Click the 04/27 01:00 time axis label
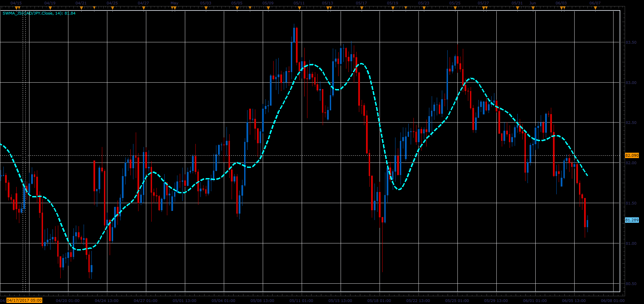This screenshot has height=304, width=644. click(146, 301)
